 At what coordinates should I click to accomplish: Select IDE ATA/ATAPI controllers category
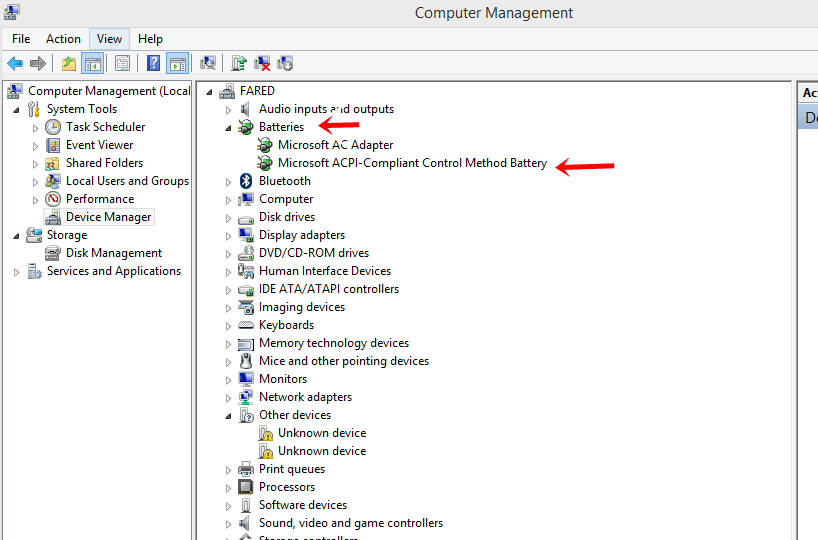pos(329,289)
